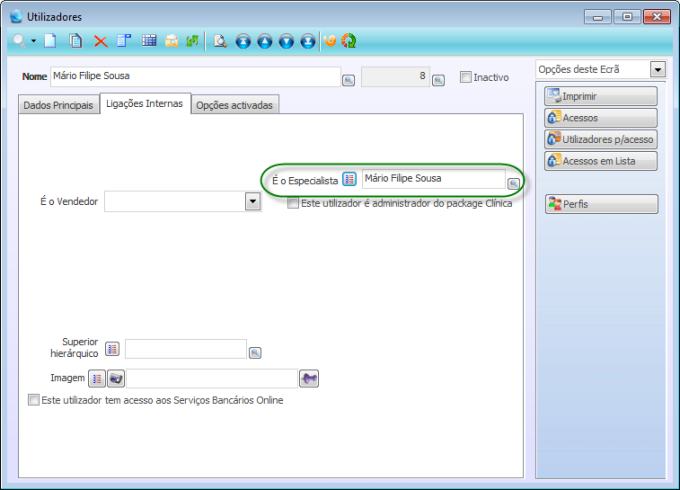Enable administrador do package Clínica checkbox
The image size is (680, 490).
pos(293,204)
